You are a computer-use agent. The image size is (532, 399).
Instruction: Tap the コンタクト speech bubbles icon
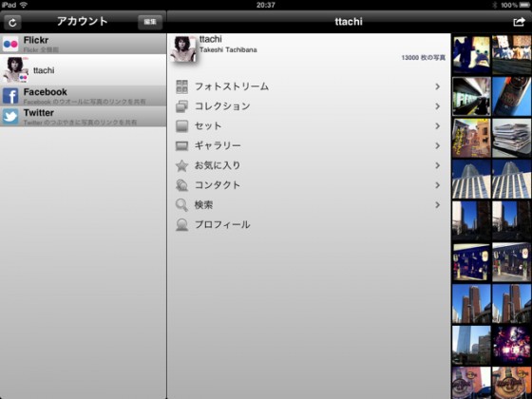pos(181,185)
